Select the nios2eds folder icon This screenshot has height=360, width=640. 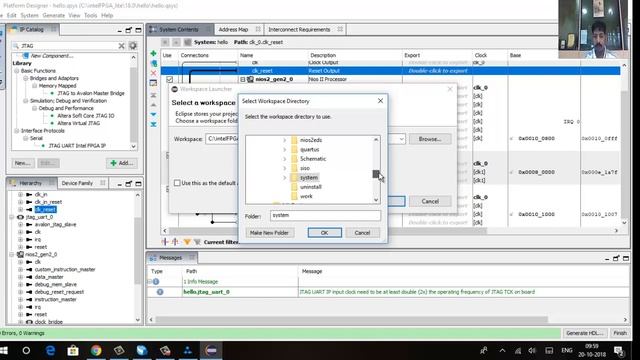(294, 140)
